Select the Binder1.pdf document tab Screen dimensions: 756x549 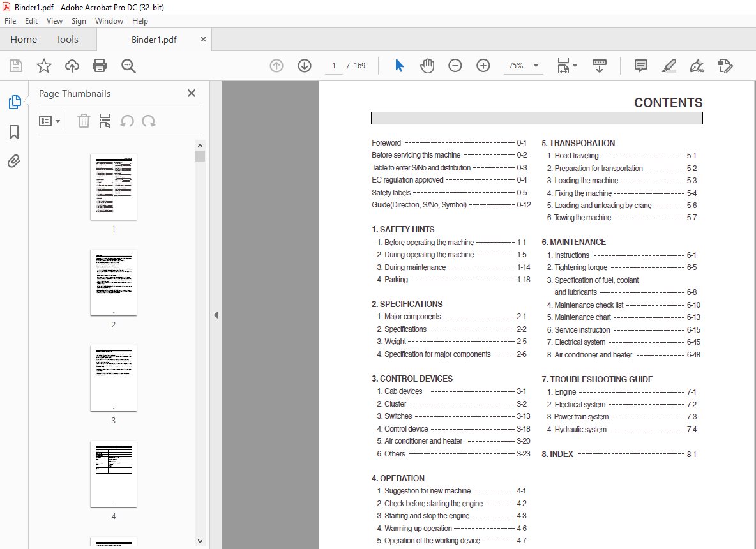tap(154, 40)
